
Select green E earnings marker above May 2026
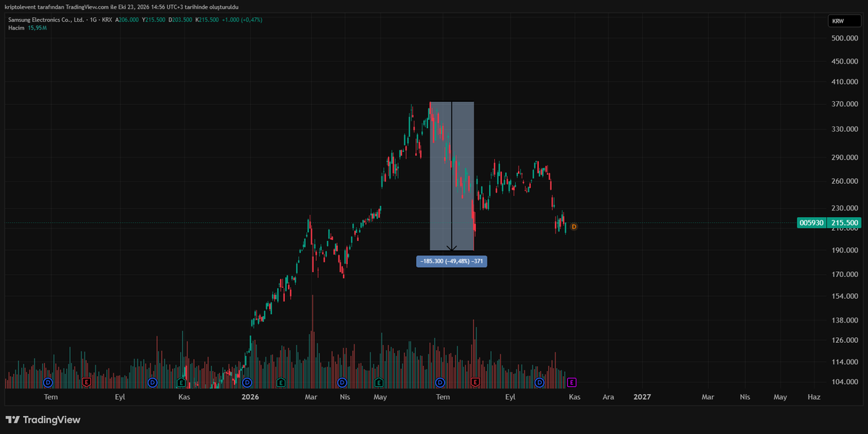click(378, 381)
